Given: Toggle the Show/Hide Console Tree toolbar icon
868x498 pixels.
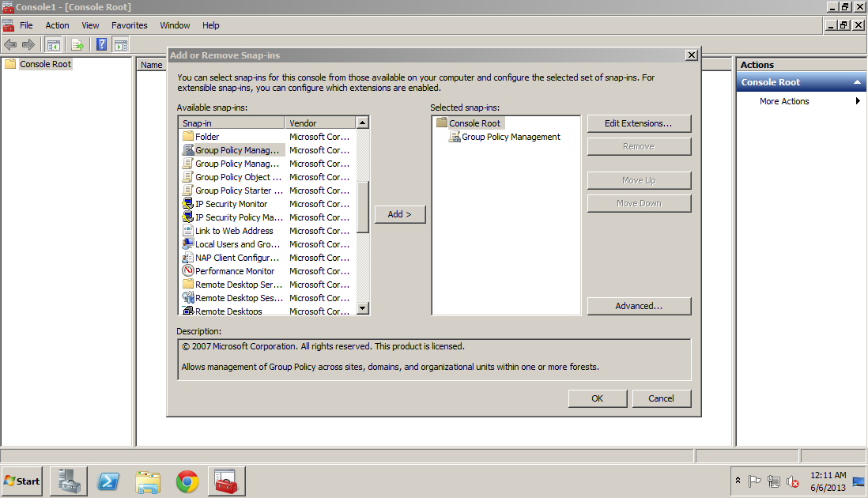Looking at the screenshot, I should (x=53, y=45).
